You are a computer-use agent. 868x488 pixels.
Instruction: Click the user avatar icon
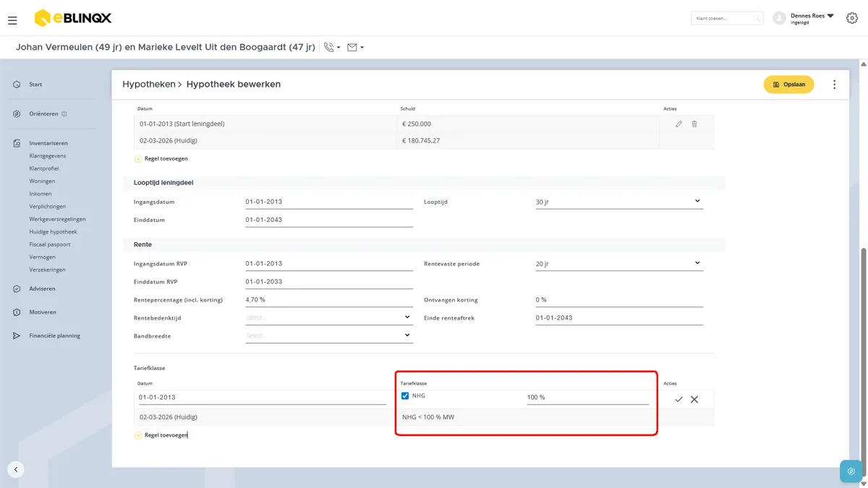pyautogui.click(x=779, y=18)
